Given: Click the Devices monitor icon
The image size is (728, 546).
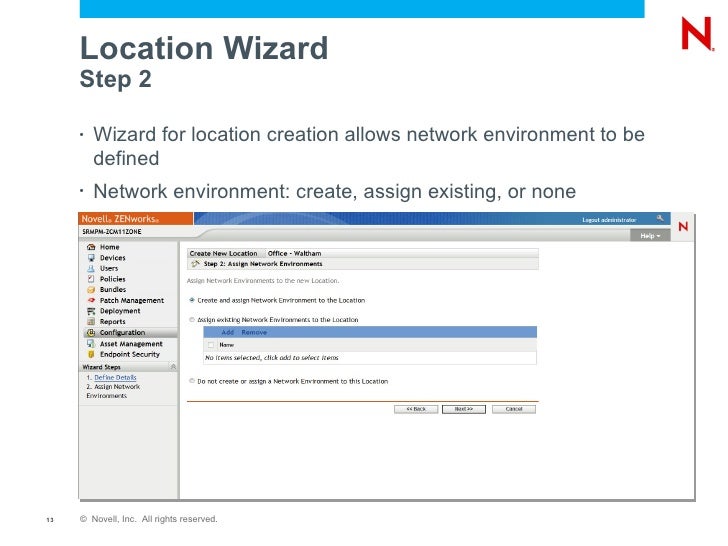Looking at the screenshot, I should click(91, 258).
